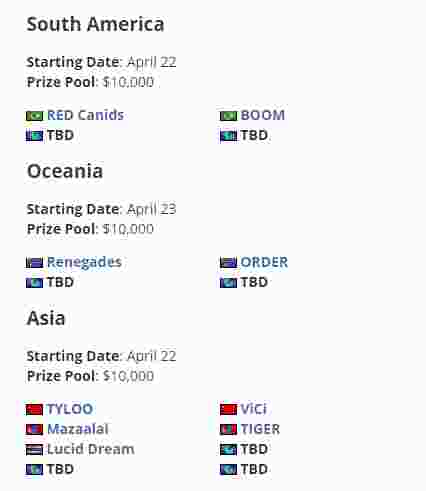Open the ORDER team page
The image size is (426, 491).
click(x=264, y=262)
